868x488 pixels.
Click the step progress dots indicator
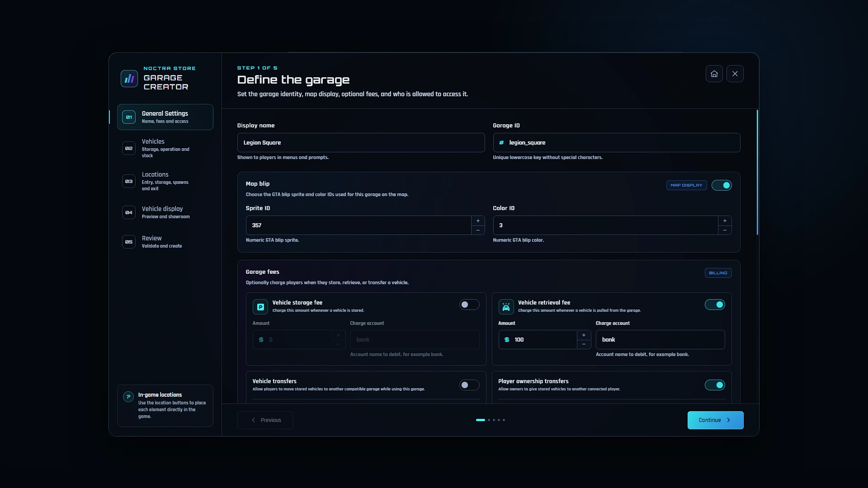pyautogui.click(x=491, y=420)
